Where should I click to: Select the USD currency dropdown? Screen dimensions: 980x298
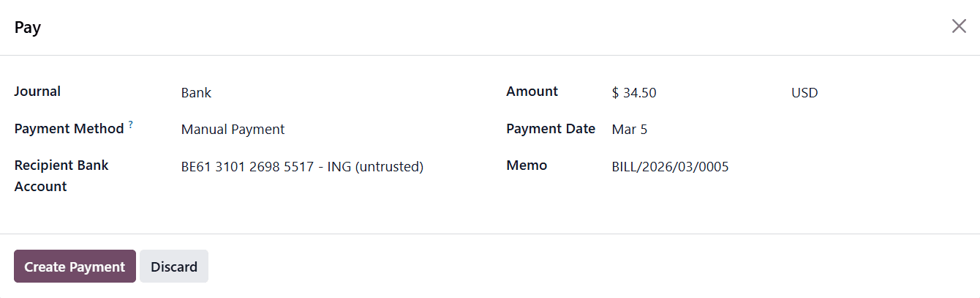[x=804, y=93]
